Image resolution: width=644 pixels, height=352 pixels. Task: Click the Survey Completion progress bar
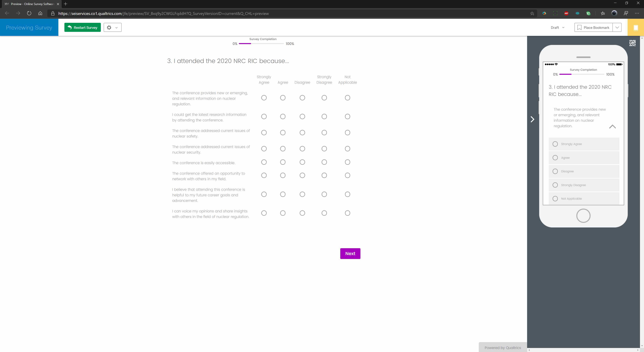click(261, 44)
